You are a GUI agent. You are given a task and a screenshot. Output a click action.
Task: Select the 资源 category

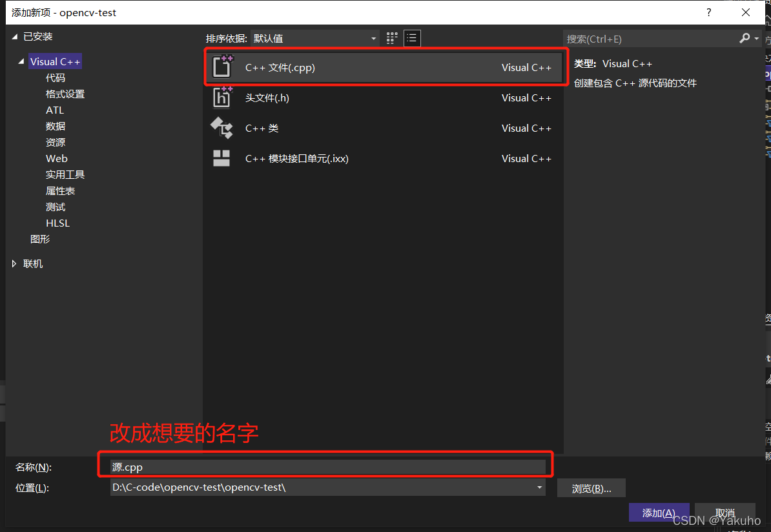pyautogui.click(x=56, y=142)
